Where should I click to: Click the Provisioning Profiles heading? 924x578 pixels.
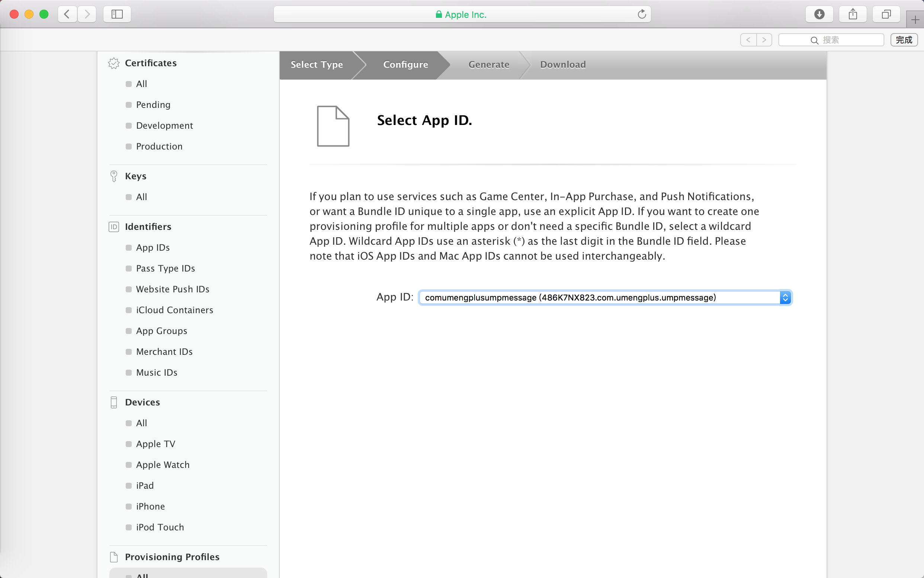pos(172,557)
